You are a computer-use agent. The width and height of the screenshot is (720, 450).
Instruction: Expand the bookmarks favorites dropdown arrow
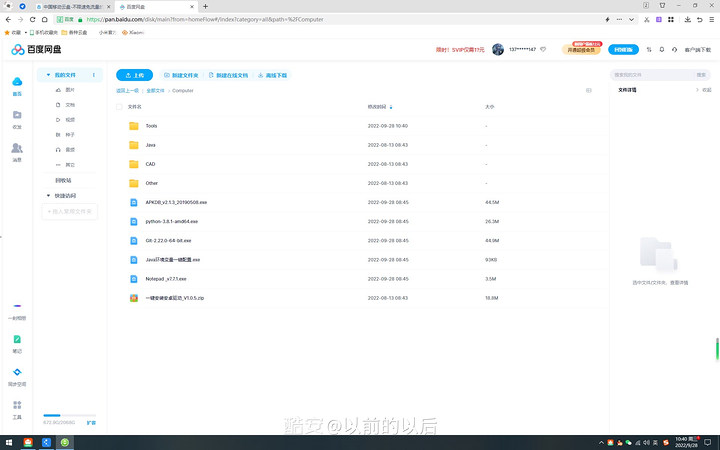pyautogui.click(x=26, y=33)
